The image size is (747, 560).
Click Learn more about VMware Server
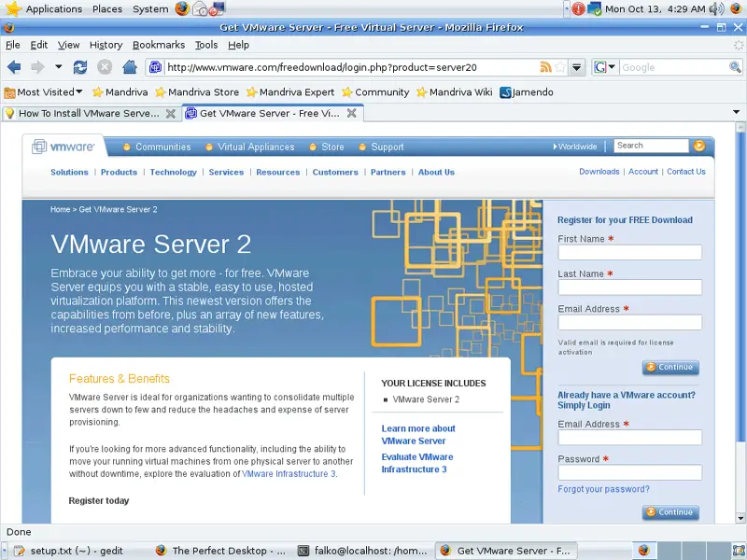pos(418,434)
